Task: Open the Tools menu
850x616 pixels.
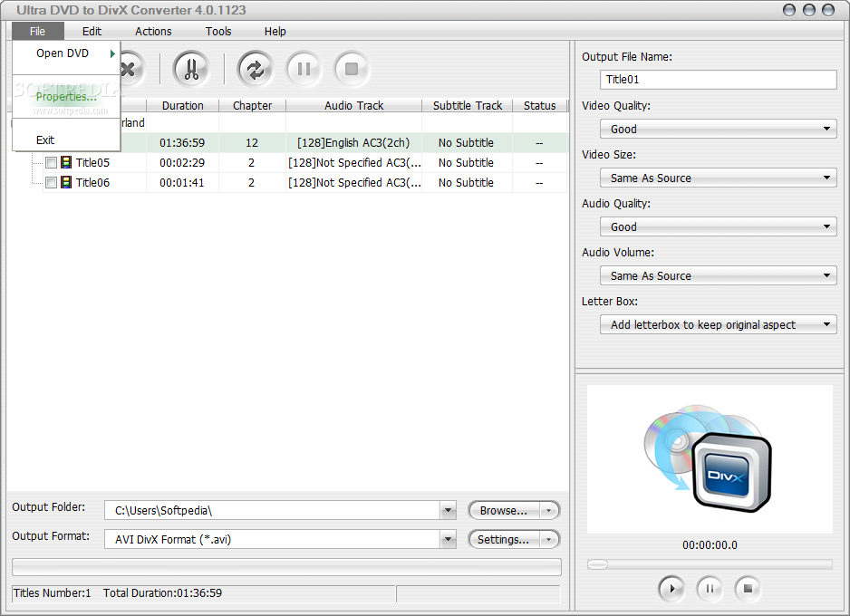Action: tap(217, 31)
